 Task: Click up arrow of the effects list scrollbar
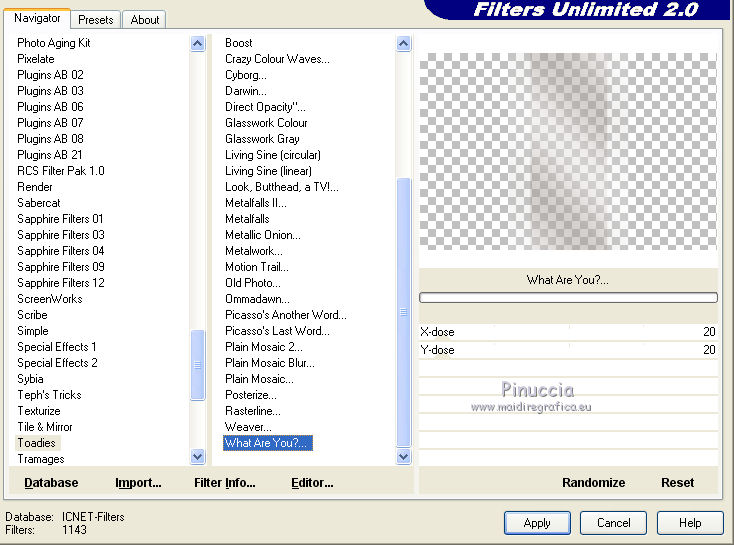[x=404, y=44]
